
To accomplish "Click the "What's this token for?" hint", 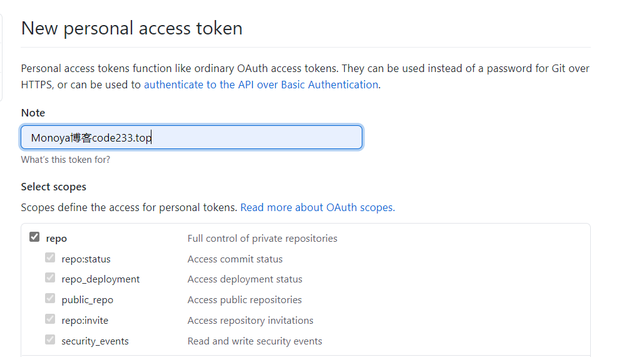I will pyautogui.click(x=66, y=160).
